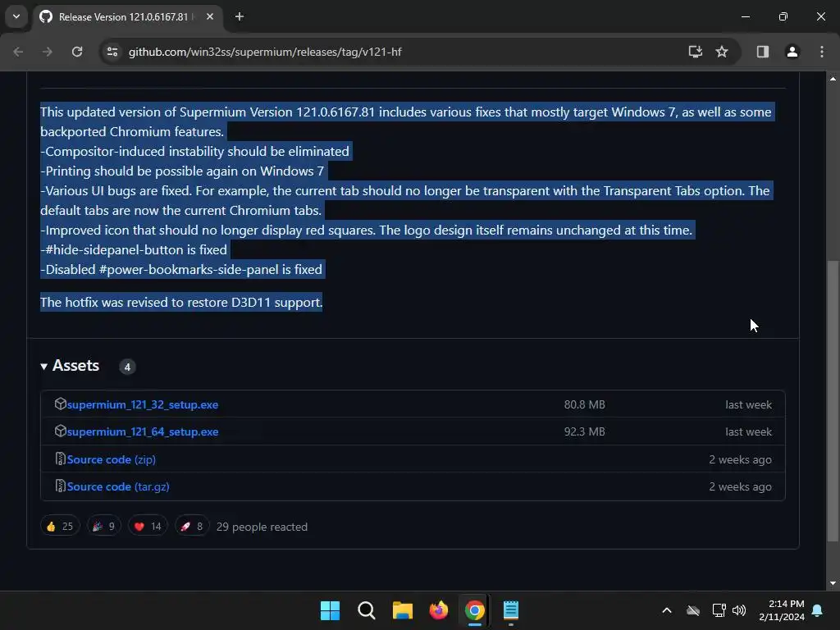Click the page's vertical scrollbar thumb

[x=833, y=400]
